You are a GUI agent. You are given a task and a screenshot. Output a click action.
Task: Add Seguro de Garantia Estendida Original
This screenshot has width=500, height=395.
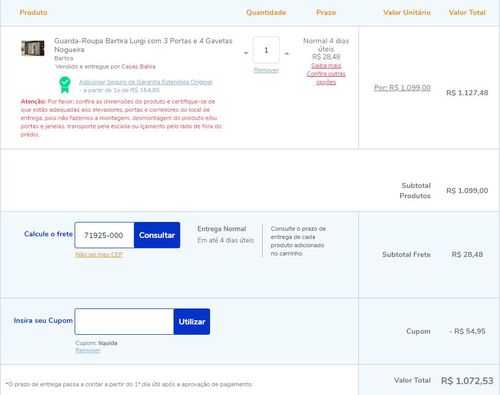(146, 82)
